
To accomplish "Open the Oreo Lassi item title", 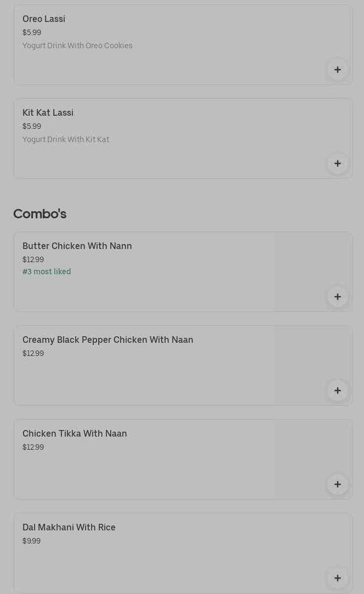I will (x=44, y=19).
